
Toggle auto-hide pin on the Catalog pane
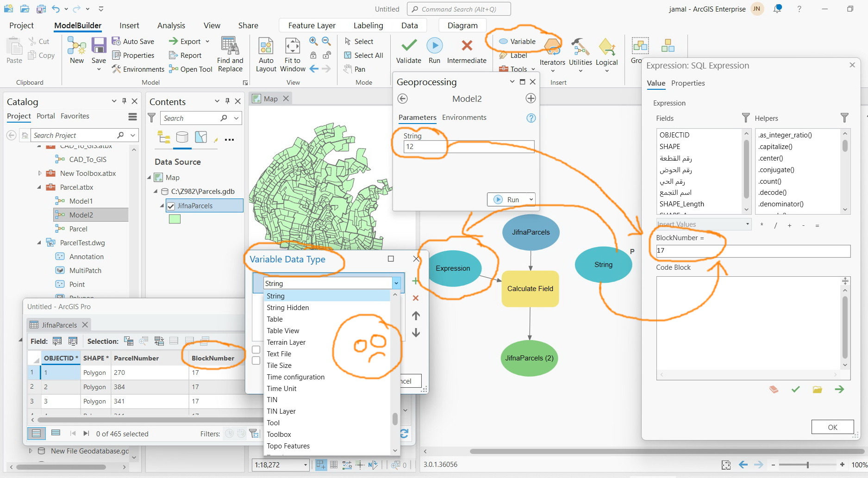(124, 101)
